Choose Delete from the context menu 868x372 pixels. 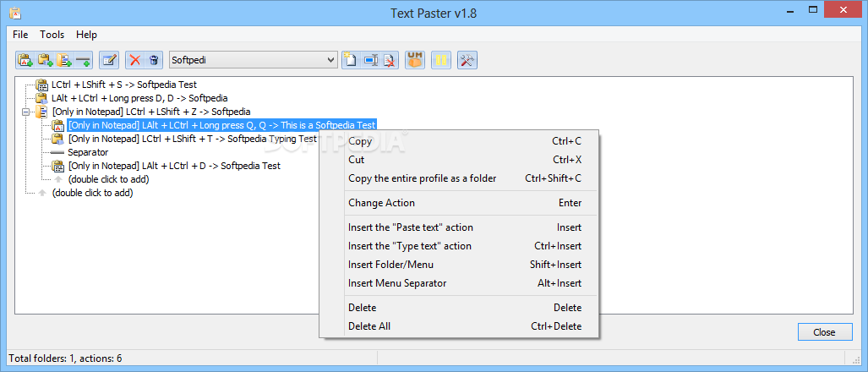459,307
